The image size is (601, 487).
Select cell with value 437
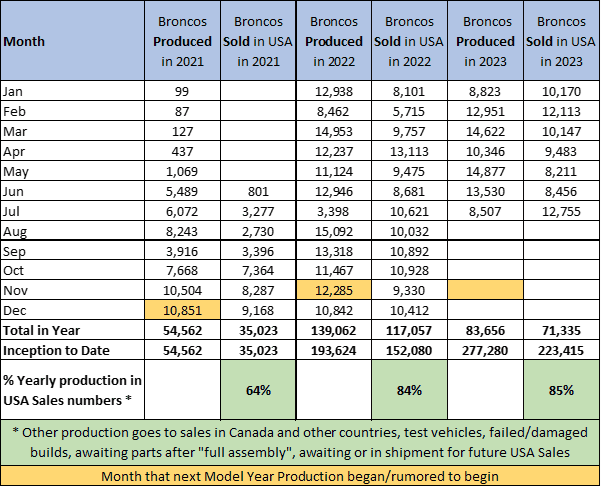[x=182, y=151]
